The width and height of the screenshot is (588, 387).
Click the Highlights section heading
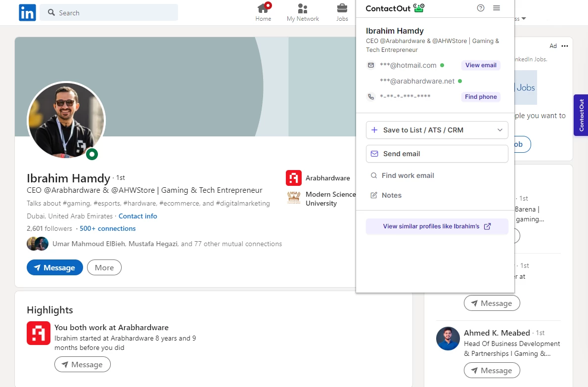click(x=50, y=310)
